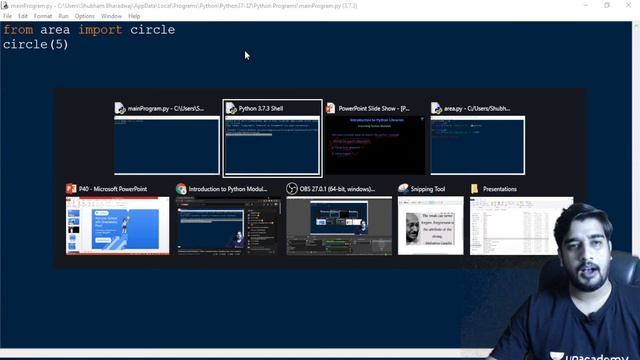Open the Edit menu
Image resolution: width=640 pixels, height=360 pixels.
coord(23,16)
